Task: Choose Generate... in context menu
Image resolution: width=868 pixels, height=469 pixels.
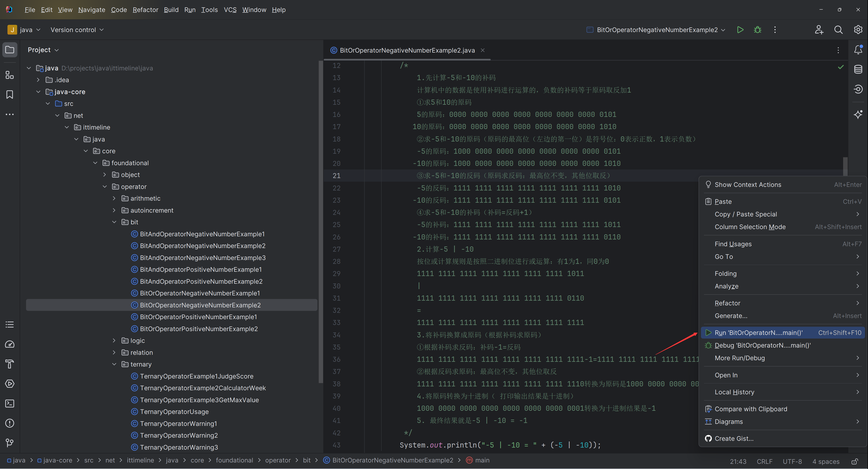Action: click(783, 316)
